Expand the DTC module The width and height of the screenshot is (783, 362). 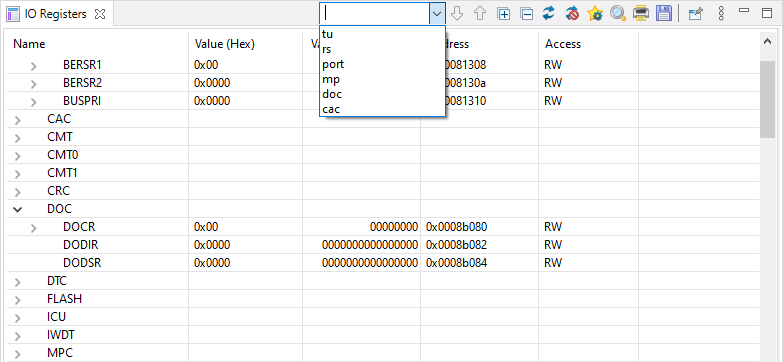pyautogui.click(x=17, y=282)
